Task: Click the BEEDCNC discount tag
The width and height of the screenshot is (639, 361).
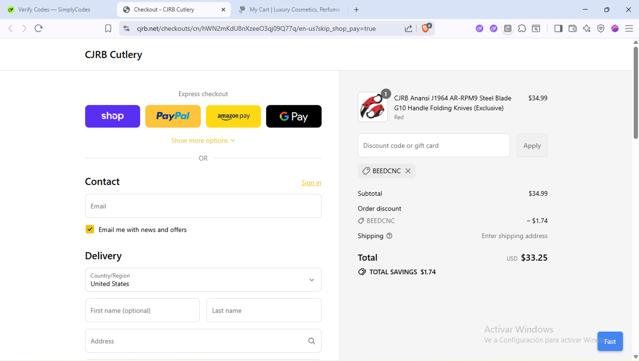Action: click(387, 171)
